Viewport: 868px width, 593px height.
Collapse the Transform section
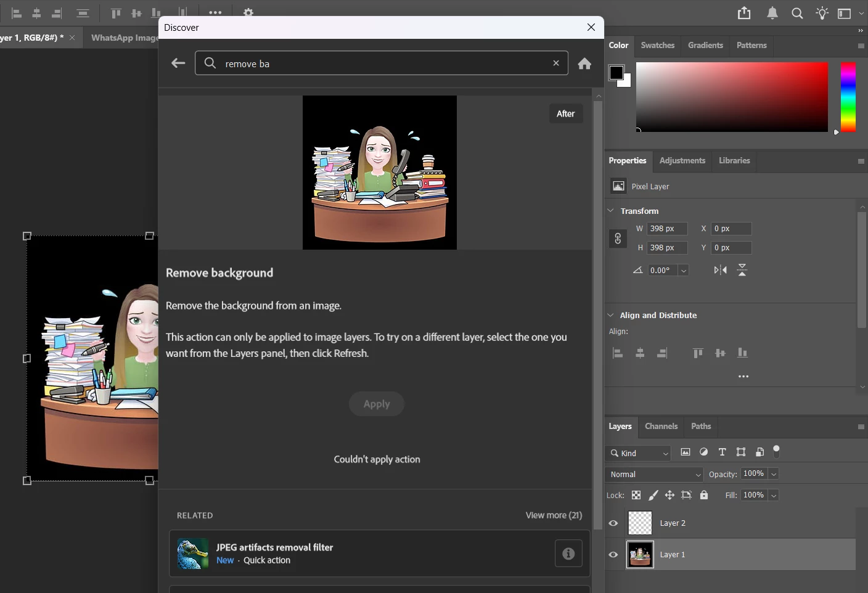(x=611, y=211)
